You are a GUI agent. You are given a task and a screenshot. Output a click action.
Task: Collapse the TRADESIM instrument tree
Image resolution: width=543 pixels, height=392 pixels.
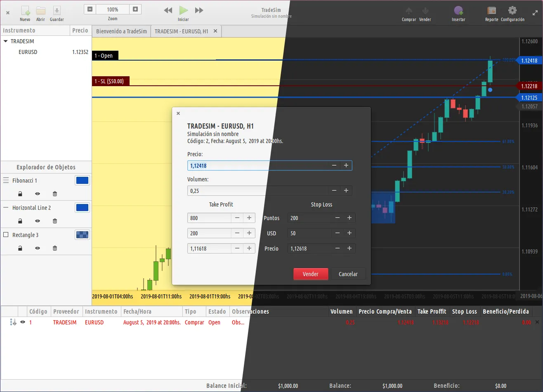coord(6,41)
